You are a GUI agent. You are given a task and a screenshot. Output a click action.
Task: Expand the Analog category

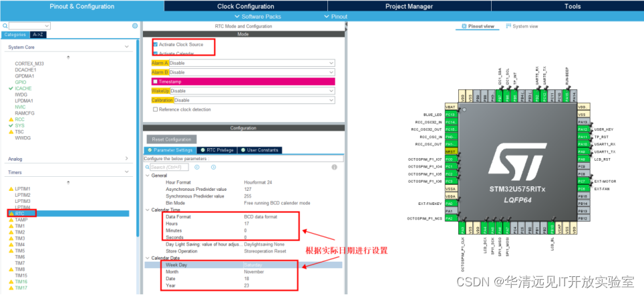(126, 159)
